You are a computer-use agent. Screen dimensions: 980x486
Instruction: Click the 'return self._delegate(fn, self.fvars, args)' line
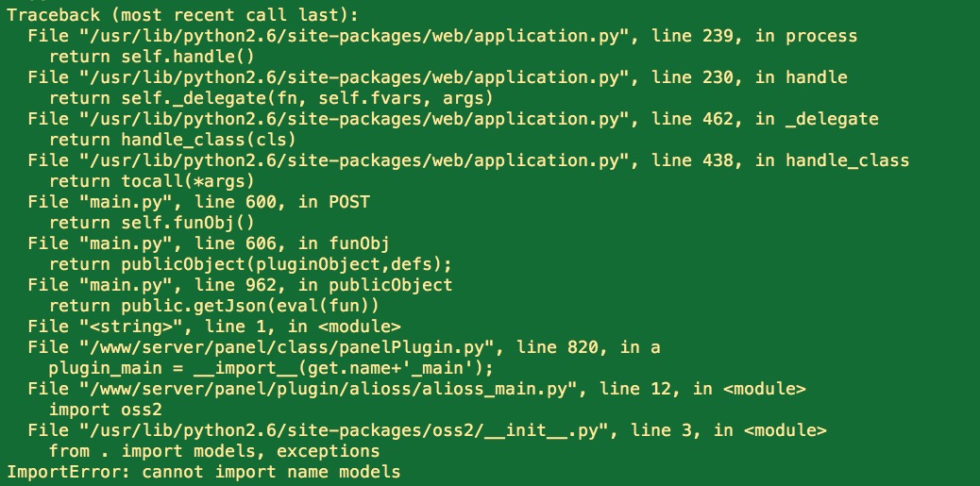pyautogui.click(x=271, y=99)
